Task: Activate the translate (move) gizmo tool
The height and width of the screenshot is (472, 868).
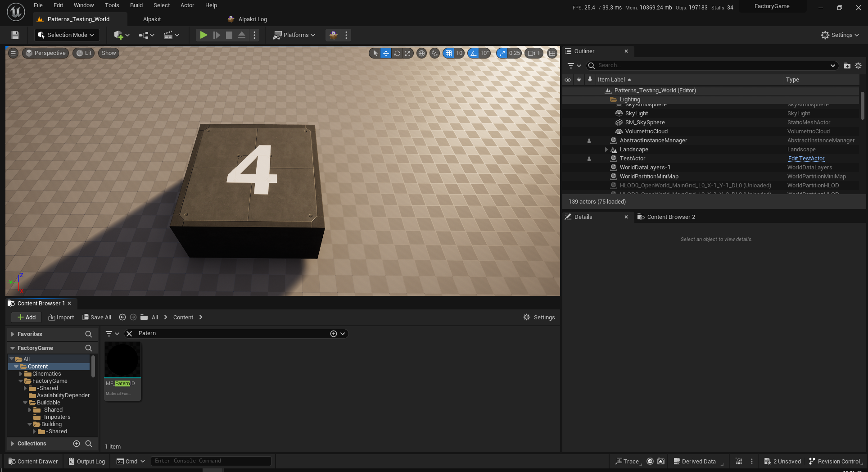Action: coord(386,53)
